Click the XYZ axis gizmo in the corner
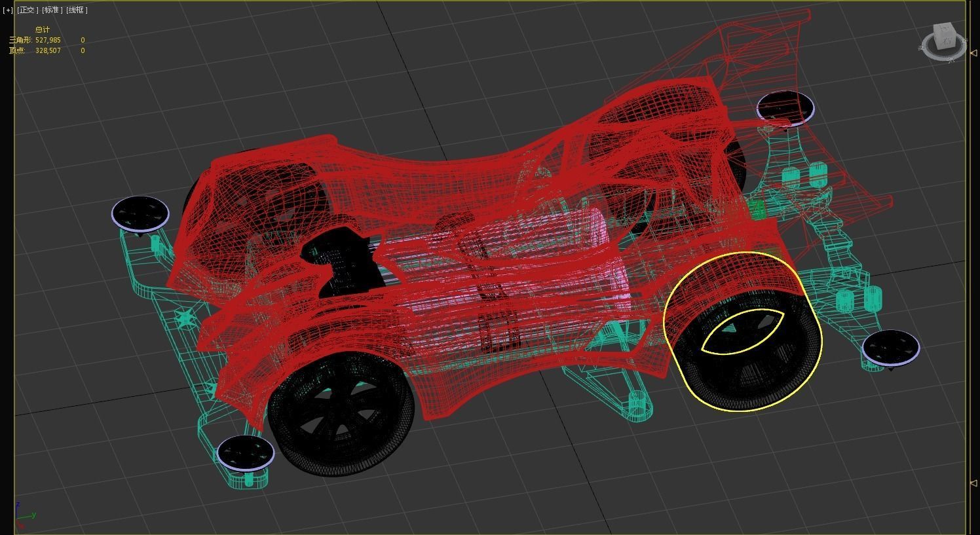980x535 pixels. (x=25, y=514)
